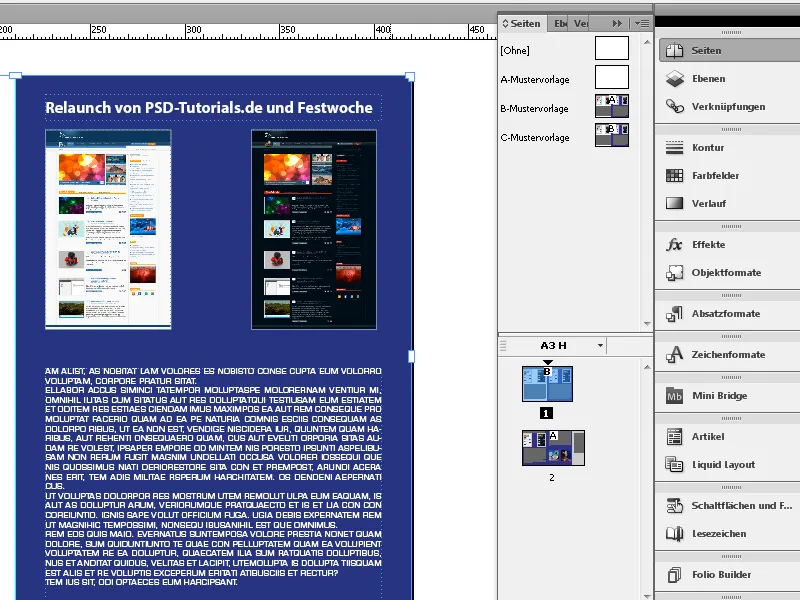The image size is (800, 600).
Task: Select page 2 thumbnail in Seiten panel
Action: 553,448
